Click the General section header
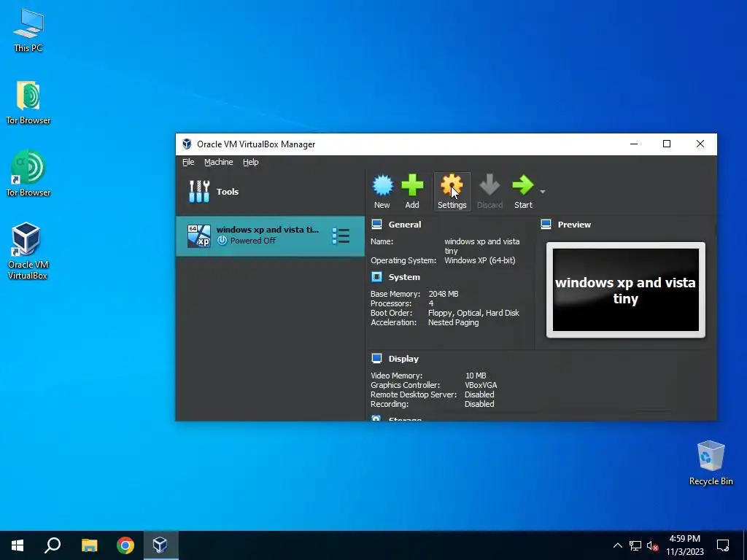The image size is (747, 560). [x=404, y=225]
